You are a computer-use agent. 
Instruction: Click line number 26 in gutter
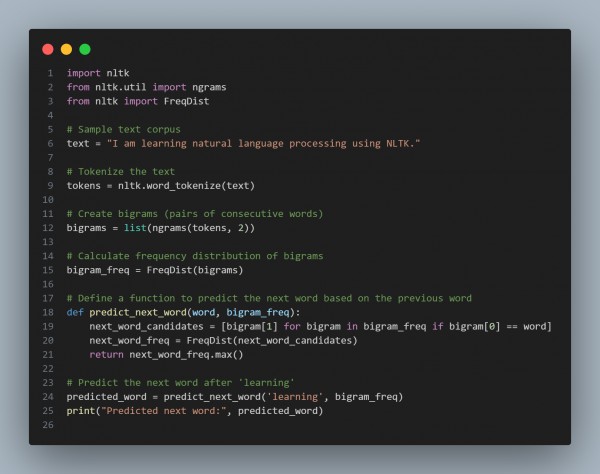pyautogui.click(x=48, y=425)
